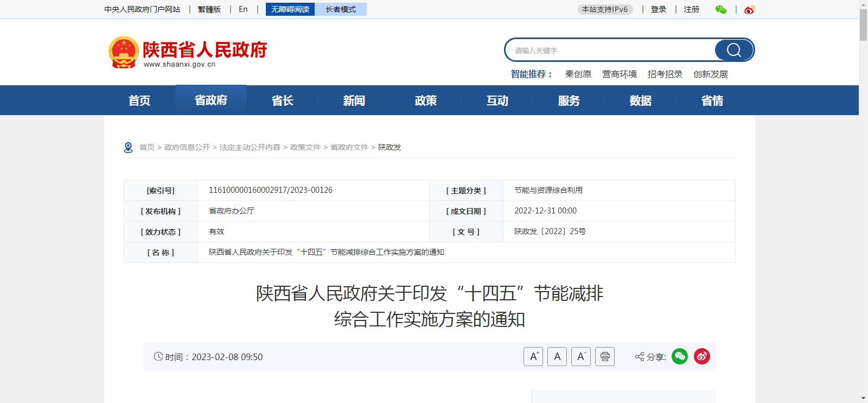Image resolution: width=868 pixels, height=403 pixels.
Task: Switch to 长者模式 elder mode
Action: 341,9
